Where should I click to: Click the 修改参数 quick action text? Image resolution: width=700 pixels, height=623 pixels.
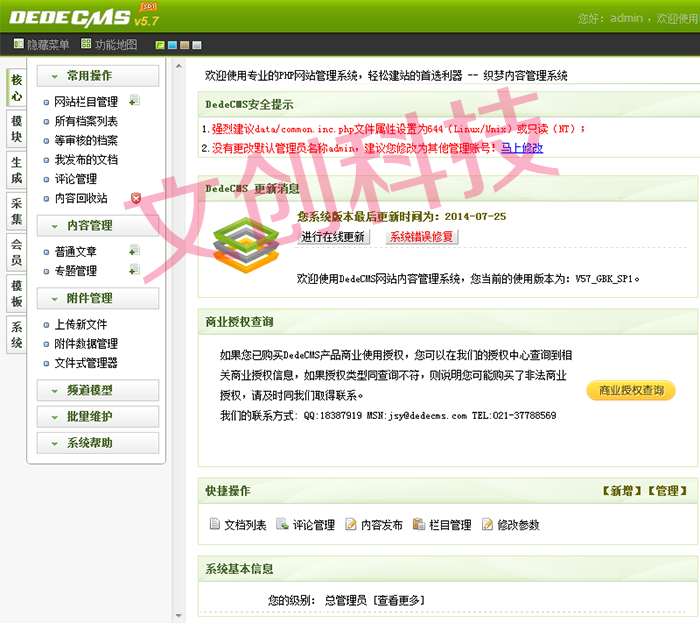(518, 525)
